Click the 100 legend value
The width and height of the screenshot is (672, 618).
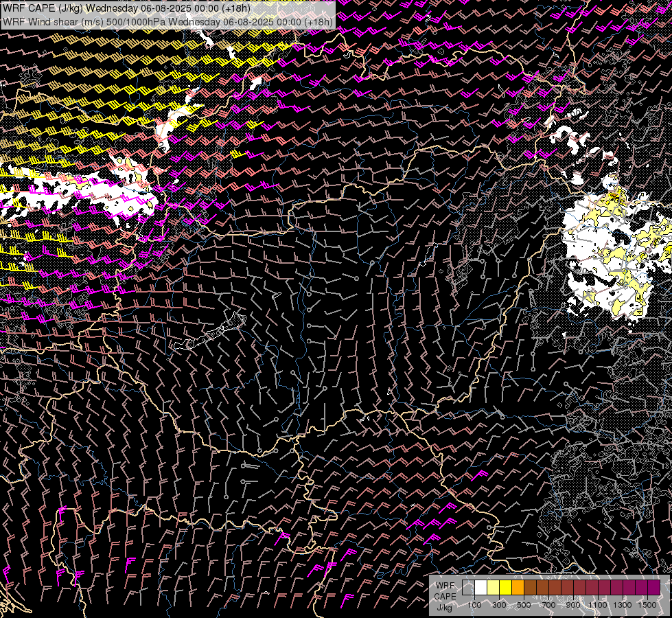474,605
